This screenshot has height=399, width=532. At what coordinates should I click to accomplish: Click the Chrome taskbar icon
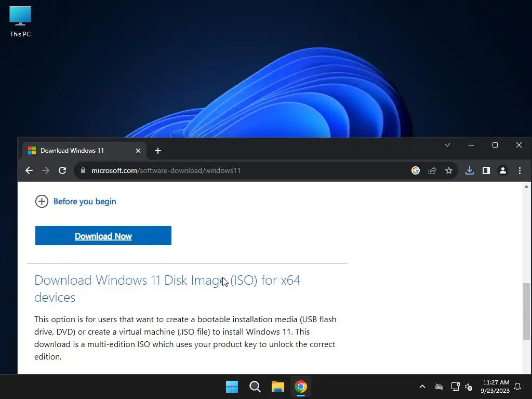pos(301,387)
